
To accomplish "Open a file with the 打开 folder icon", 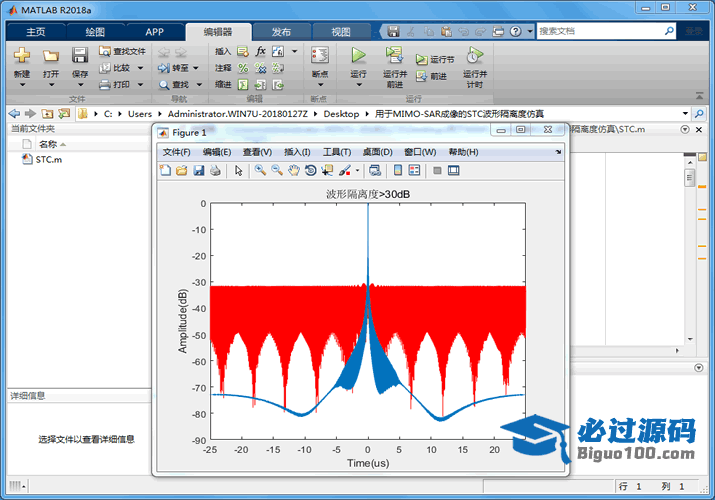I will pyautogui.click(x=51, y=56).
